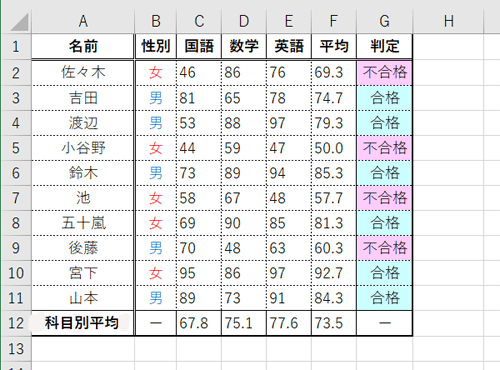Click 山本's 国語 score 89

[199, 298]
